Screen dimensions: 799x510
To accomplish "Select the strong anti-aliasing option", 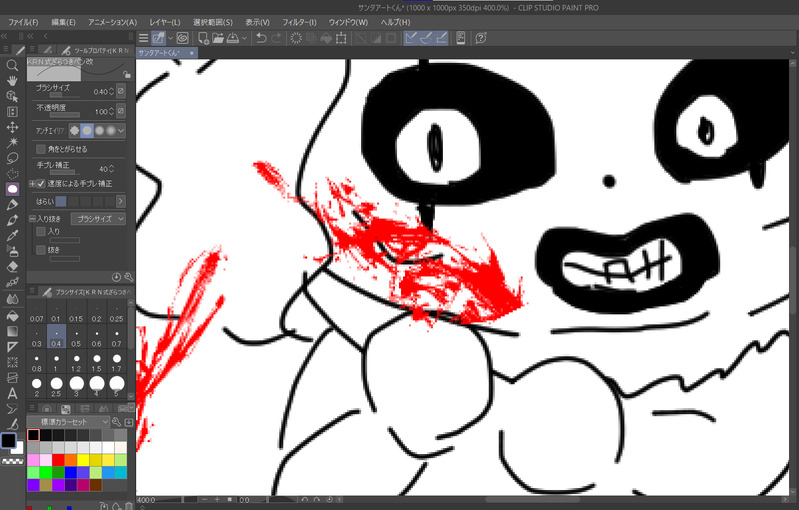I will [111, 131].
